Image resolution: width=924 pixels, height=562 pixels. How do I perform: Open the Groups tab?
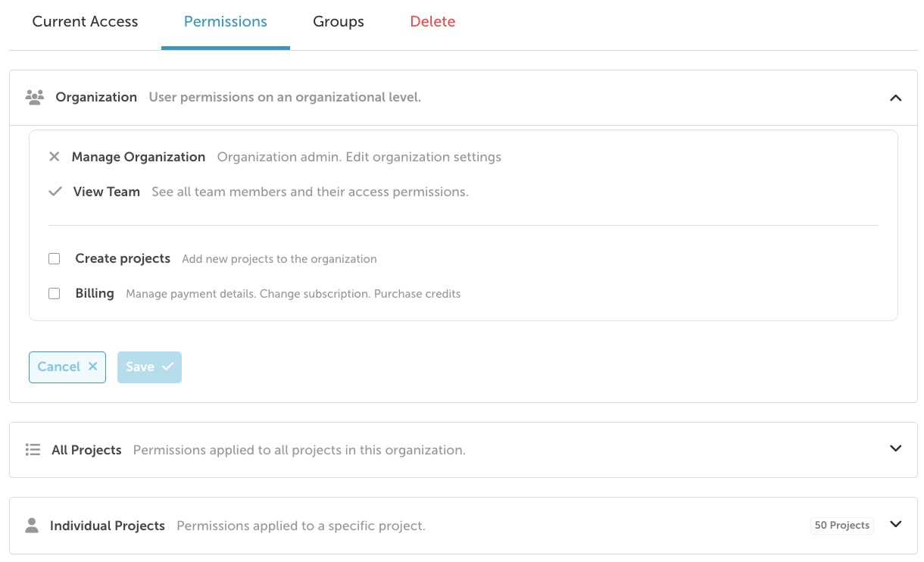click(x=339, y=22)
